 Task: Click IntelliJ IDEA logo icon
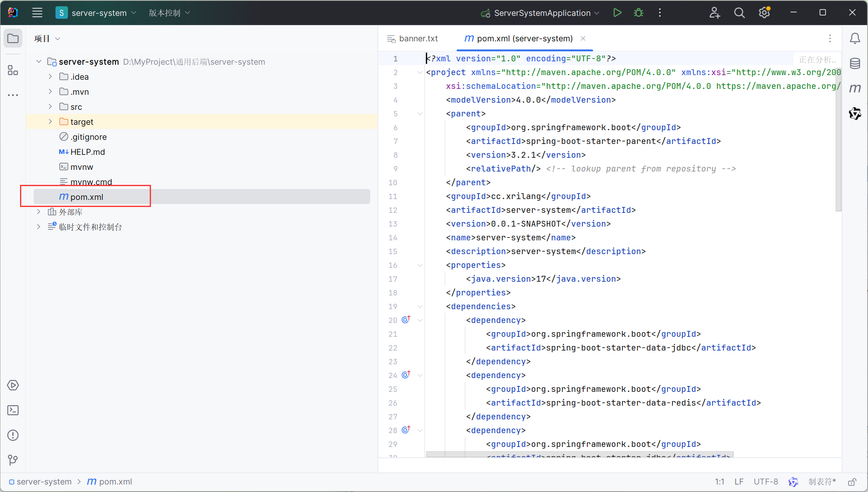(13, 13)
